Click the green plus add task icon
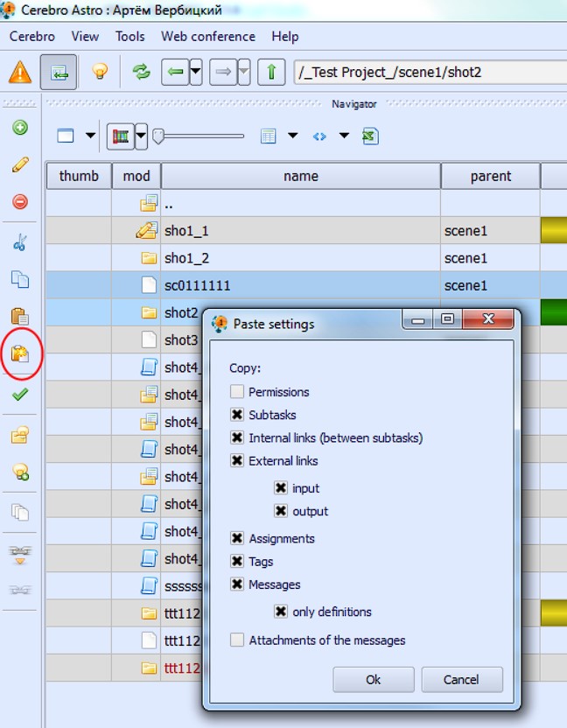This screenshot has height=728, width=567. (20, 127)
